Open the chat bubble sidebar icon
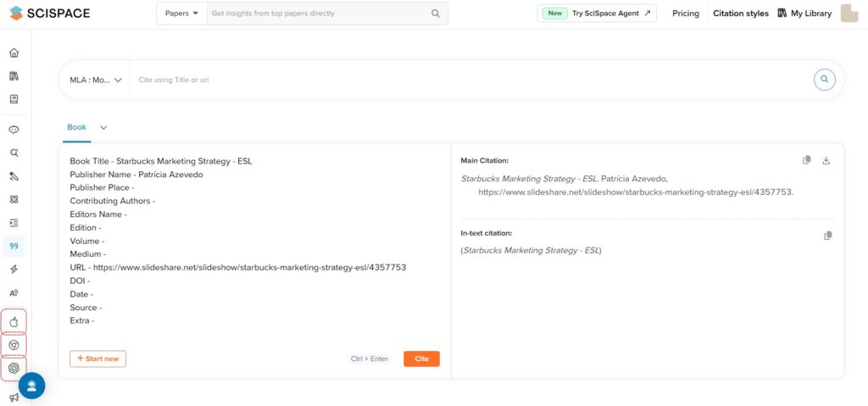Screen dimensions: 868x406 (x=14, y=130)
